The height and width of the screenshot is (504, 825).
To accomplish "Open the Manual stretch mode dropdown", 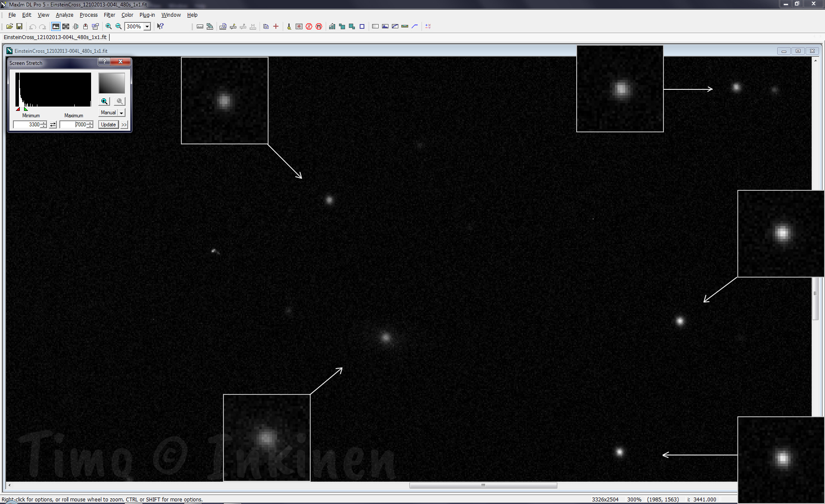I will coord(122,113).
